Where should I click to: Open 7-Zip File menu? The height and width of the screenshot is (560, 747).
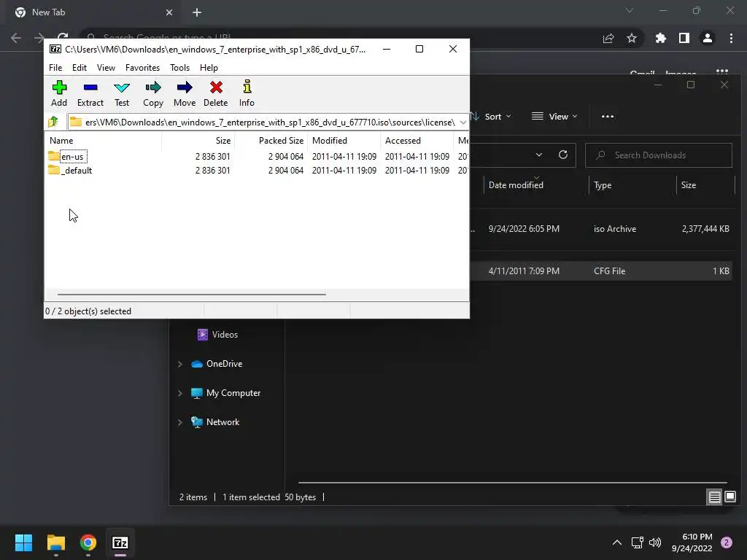click(x=55, y=68)
